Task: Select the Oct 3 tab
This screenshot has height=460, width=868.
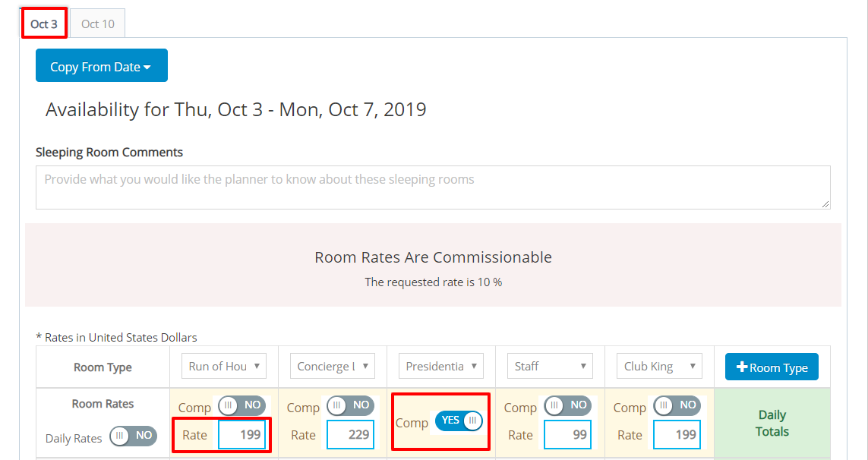Action: (43, 23)
